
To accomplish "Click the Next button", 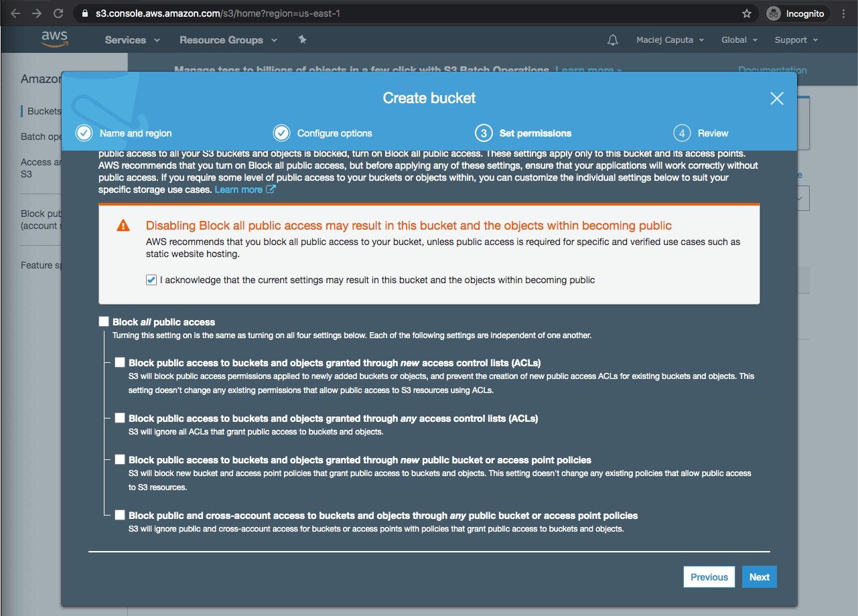I will coord(759,577).
